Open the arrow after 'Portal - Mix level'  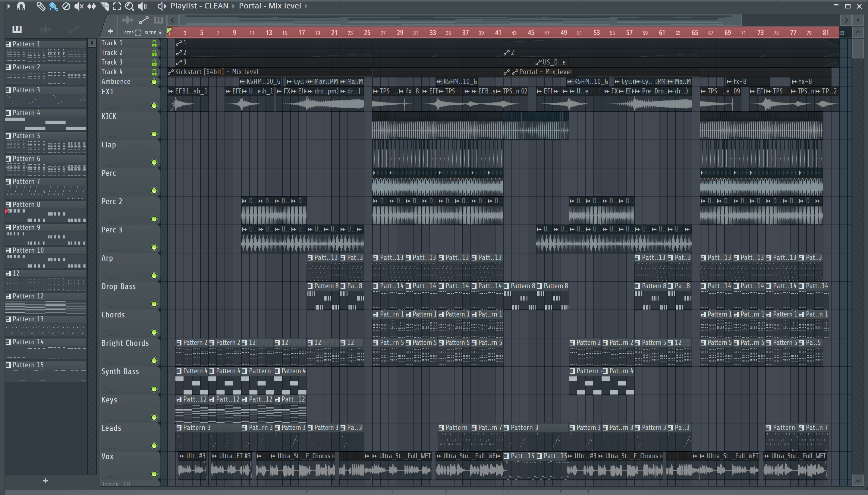click(306, 6)
